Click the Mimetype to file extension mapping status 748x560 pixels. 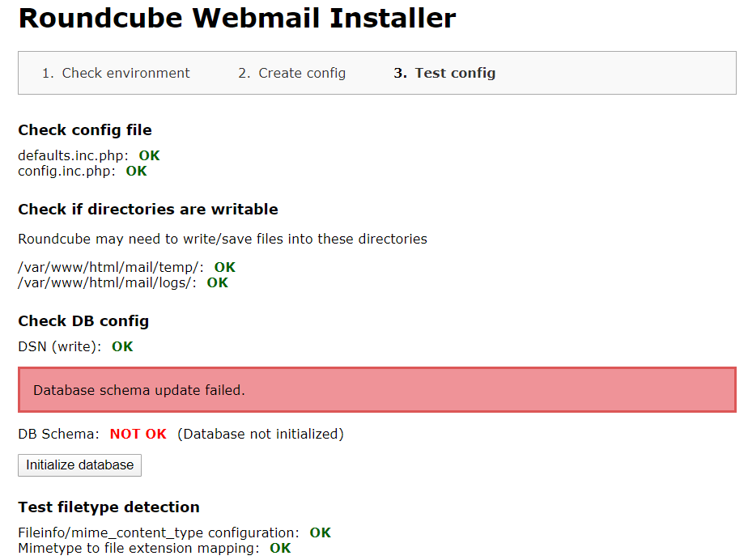281,548
